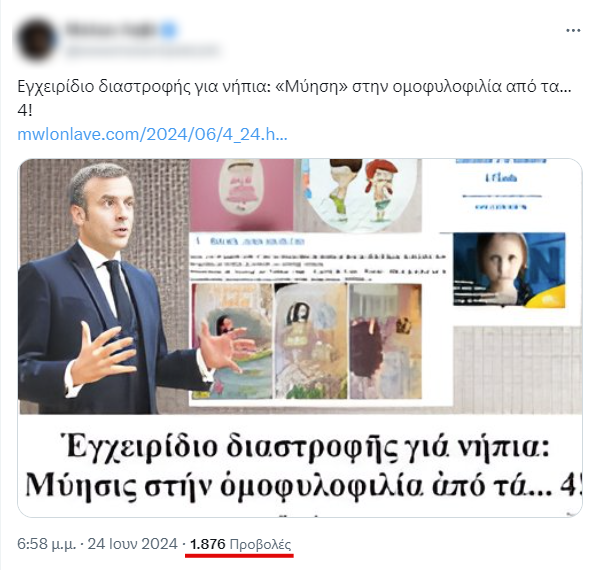Open the mwlonlave.com article link
The height and width of the screenshot is (570, 595).
click(152, 134)
